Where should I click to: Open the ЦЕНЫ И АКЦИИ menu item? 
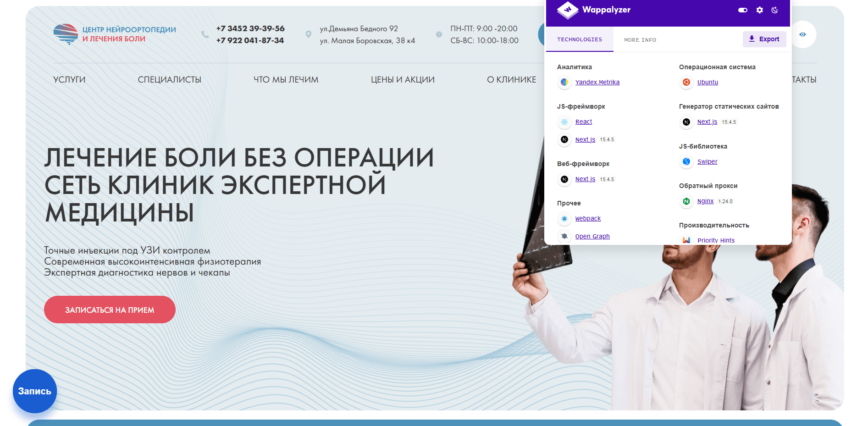pos(403,80)
